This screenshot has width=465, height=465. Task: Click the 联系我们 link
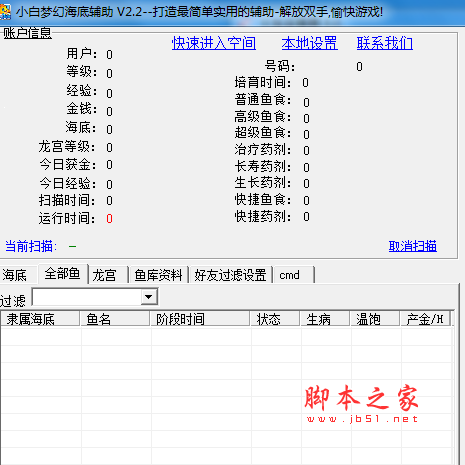[x=385, y=43]
